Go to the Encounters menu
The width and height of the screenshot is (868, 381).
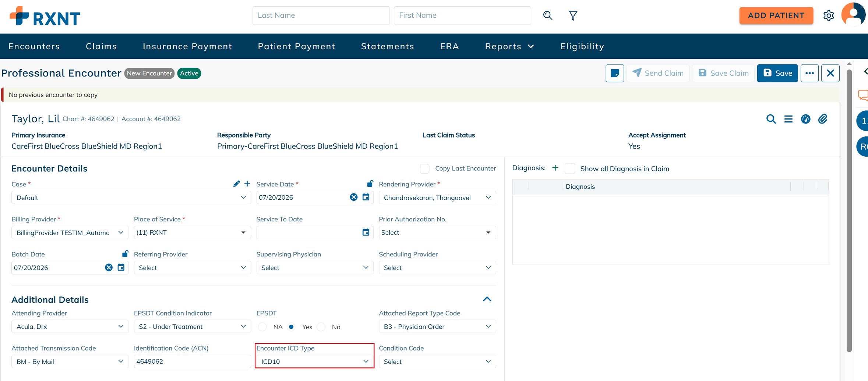[34, 46]
